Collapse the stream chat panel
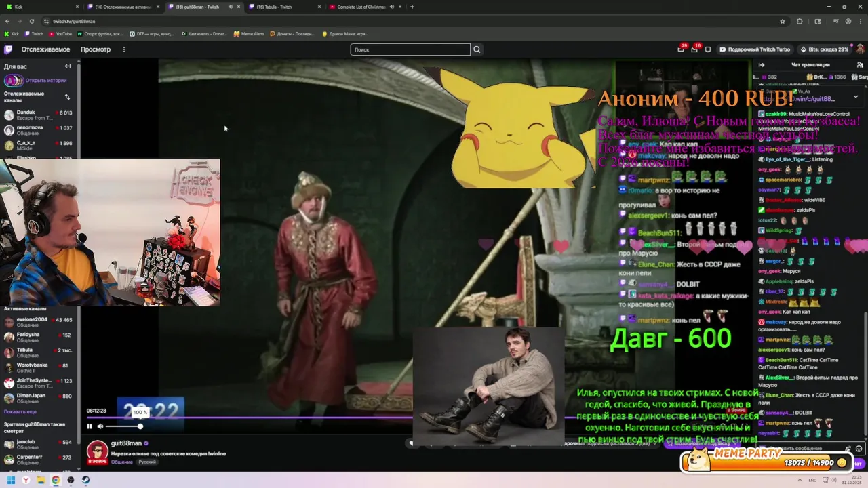The height and width of the screenshot is (488, 868). [x=762, y=65]
